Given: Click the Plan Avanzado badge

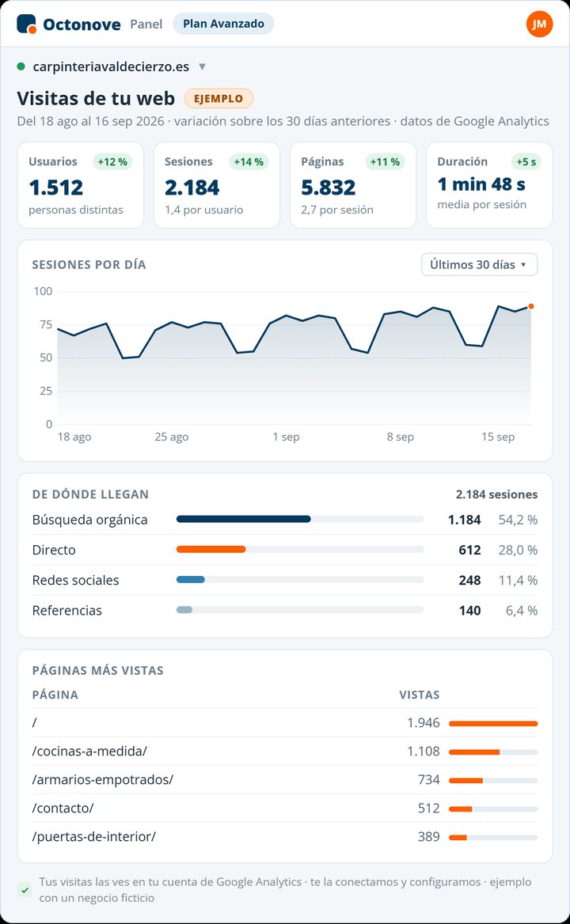Looking at the screenshot, I should tap(223, 25).
